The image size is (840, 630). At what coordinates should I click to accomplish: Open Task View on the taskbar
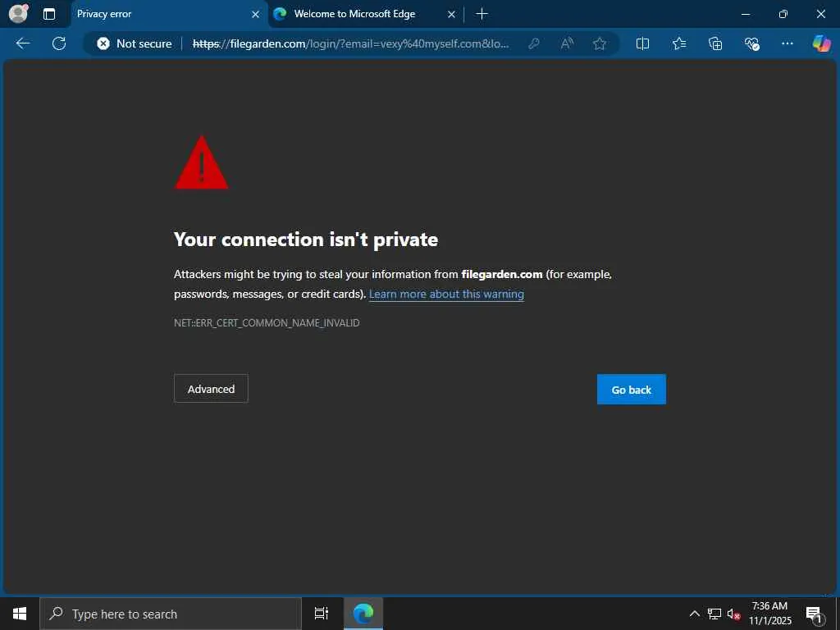322,614
